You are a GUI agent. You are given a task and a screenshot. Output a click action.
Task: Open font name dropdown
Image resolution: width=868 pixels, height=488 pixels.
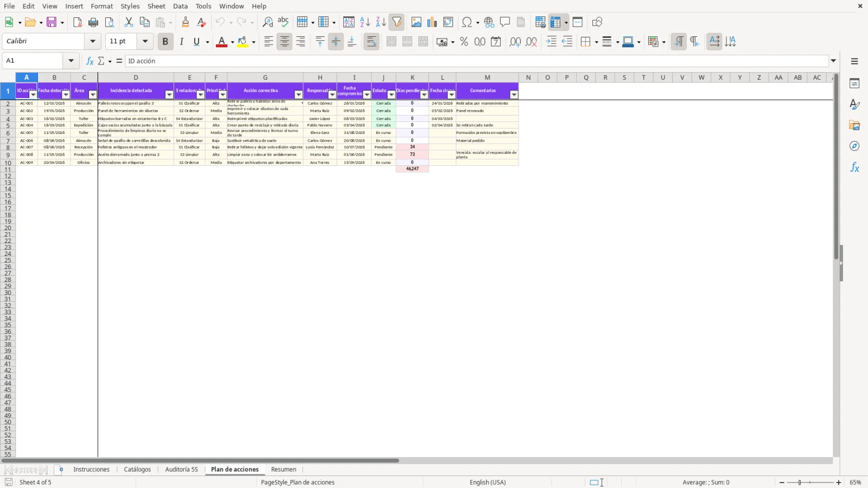point(93,41)
